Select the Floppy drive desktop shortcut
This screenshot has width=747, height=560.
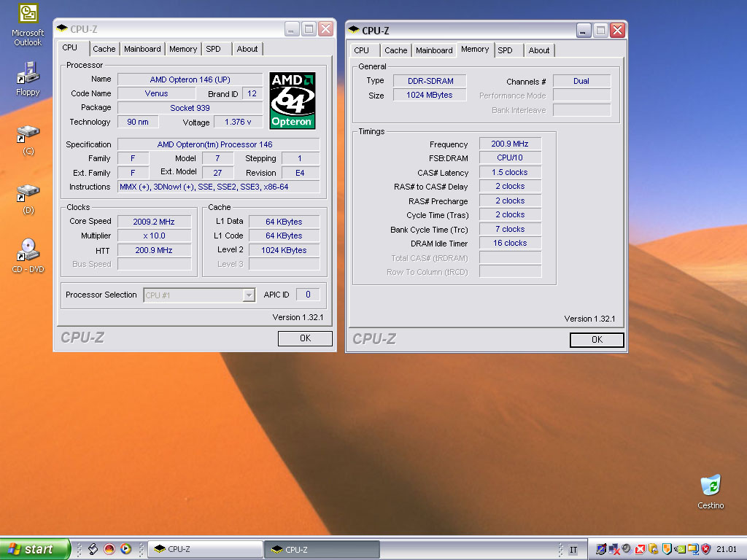tap(28, 79)
